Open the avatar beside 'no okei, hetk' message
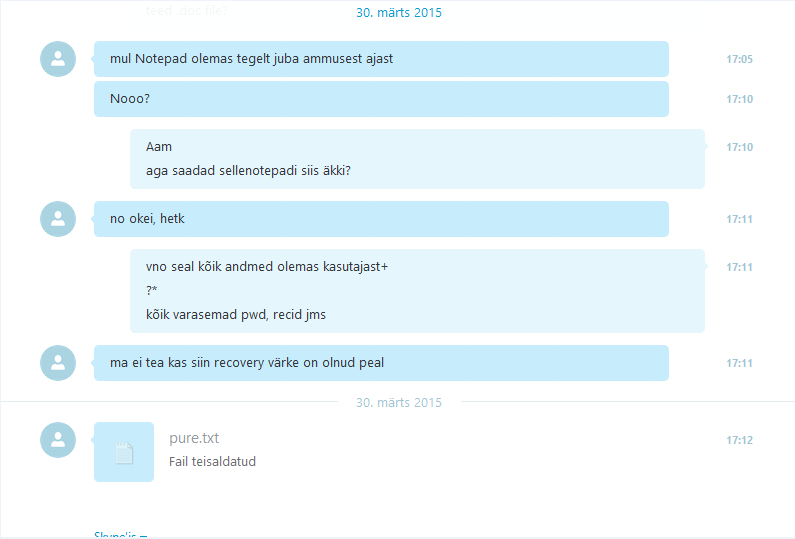This screenshot has width=795, height=539. (x=58, y=219)
